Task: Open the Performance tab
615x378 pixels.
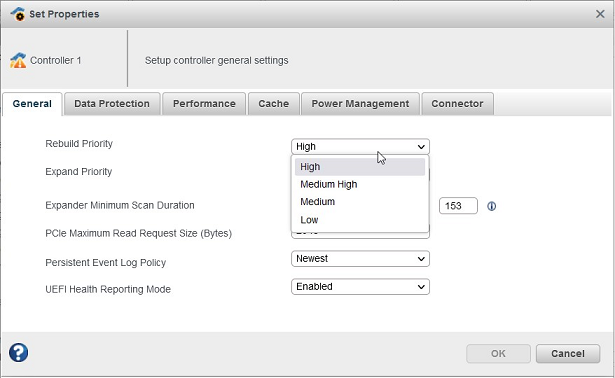Action: click(x=204, y=104)
